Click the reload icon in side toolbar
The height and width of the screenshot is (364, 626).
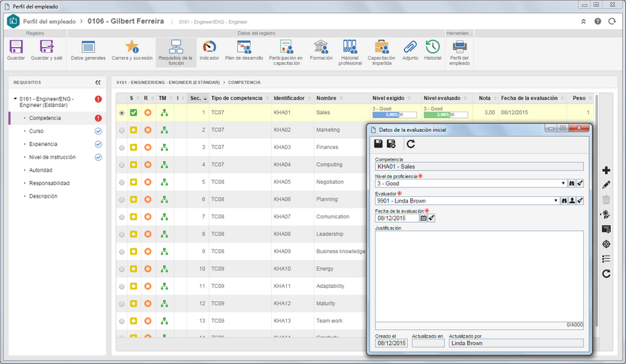point(606,274)
